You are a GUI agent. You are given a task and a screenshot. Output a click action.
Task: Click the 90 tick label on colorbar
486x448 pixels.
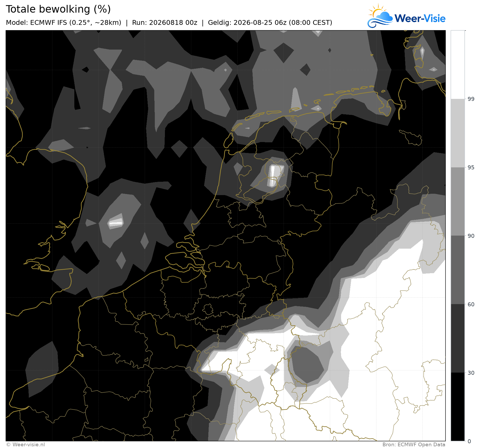[x=471, y=236]
